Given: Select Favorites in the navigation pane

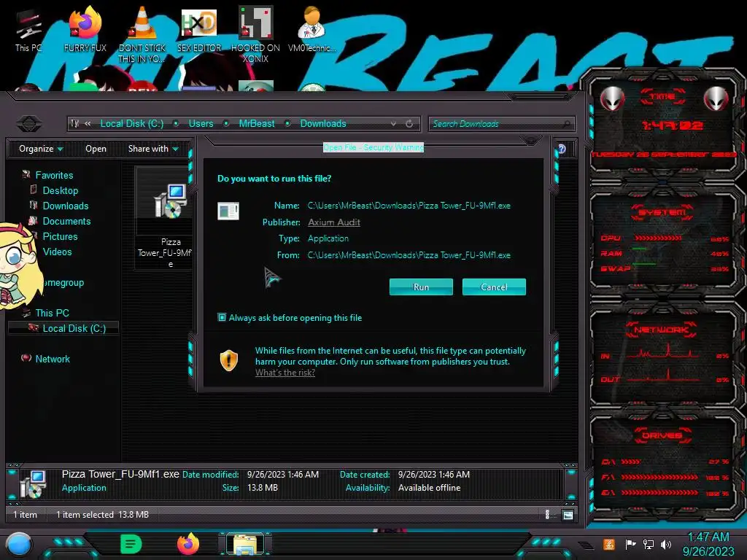Looking at the screenshot, I should (x=54, y=175).
